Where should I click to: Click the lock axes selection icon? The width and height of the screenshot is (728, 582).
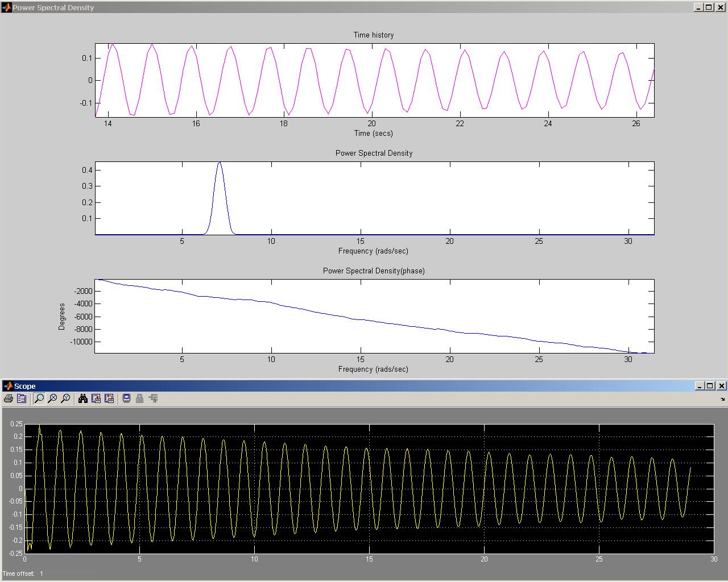pyautogui.click(x=139, y=399)
